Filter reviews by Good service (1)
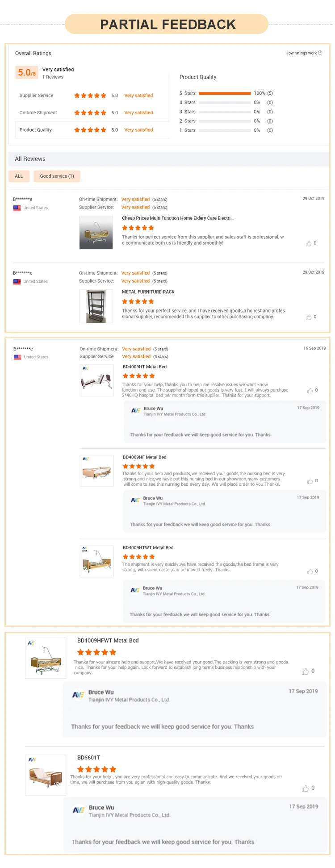This screenshot has height=868, width=335. tap(57, 176)
